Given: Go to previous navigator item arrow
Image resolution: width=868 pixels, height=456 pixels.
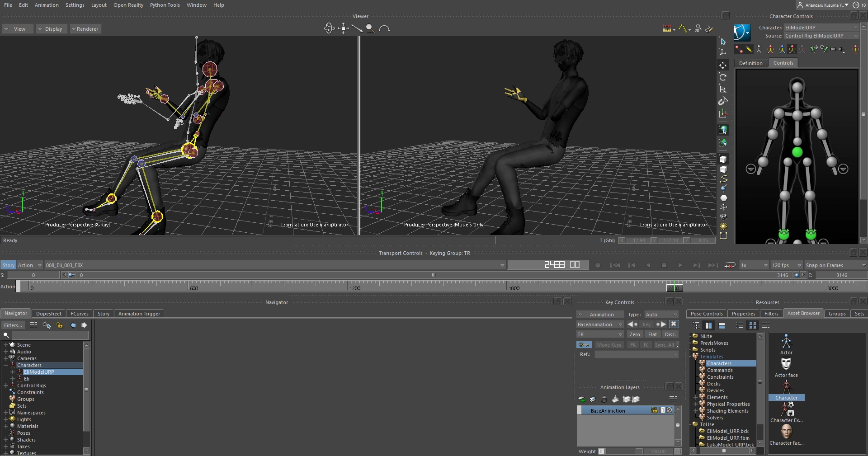Looking at the screenshot, I should [x=73, y=325].
